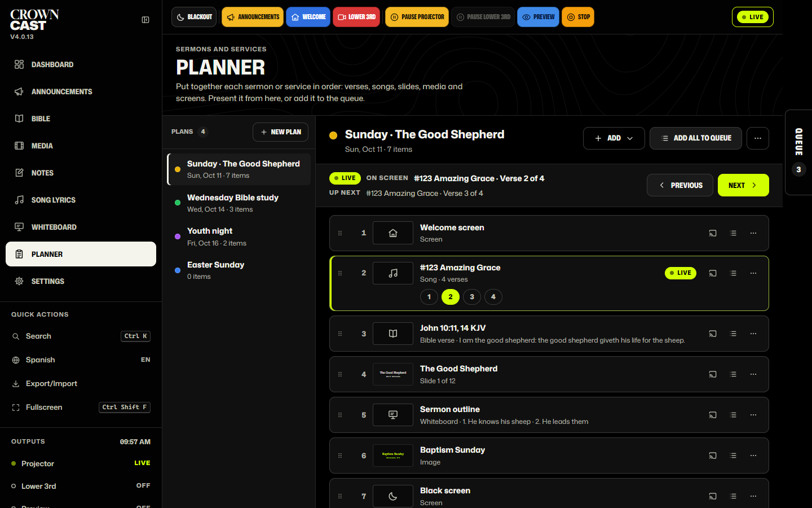Collapse the sidebar with panel icon
The width and height of the screenshot is (812, 508).
[x=145, y=20]
